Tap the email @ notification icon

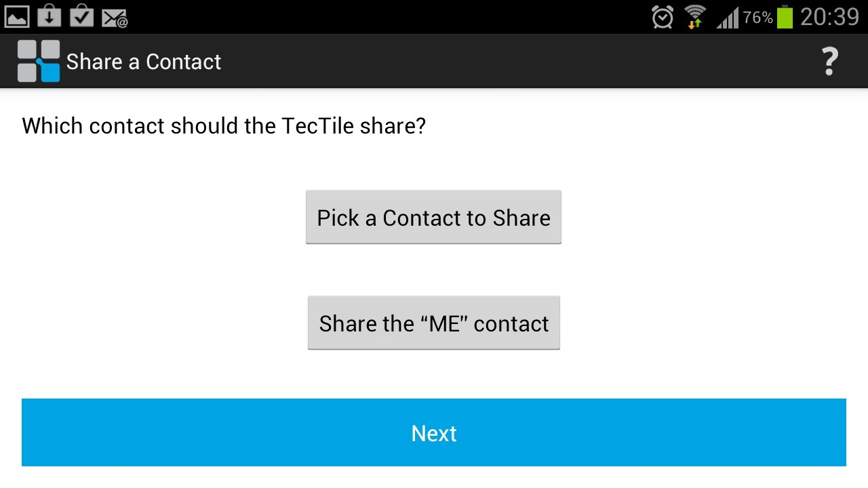pos(115,18)
